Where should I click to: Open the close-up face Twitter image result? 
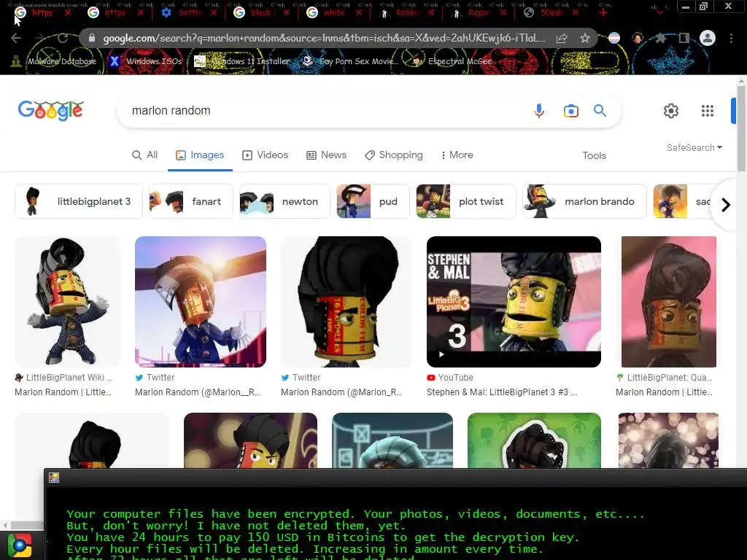(347, 302)
